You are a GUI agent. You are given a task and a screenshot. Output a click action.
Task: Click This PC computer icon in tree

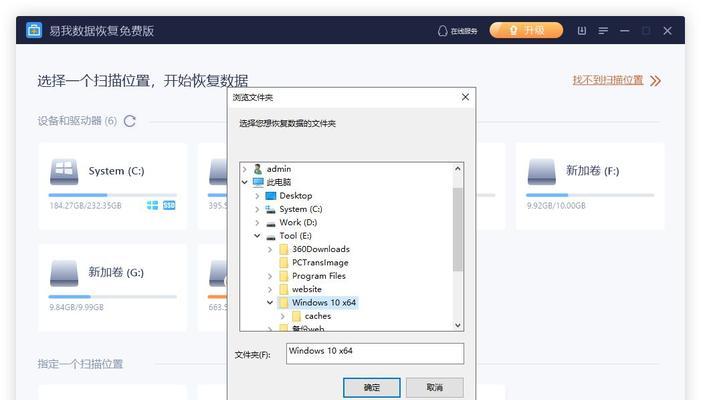point(258,182)
